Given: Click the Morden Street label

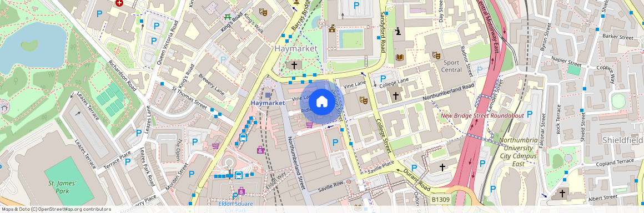Looking at the screenshot, I should coord(177,176).
